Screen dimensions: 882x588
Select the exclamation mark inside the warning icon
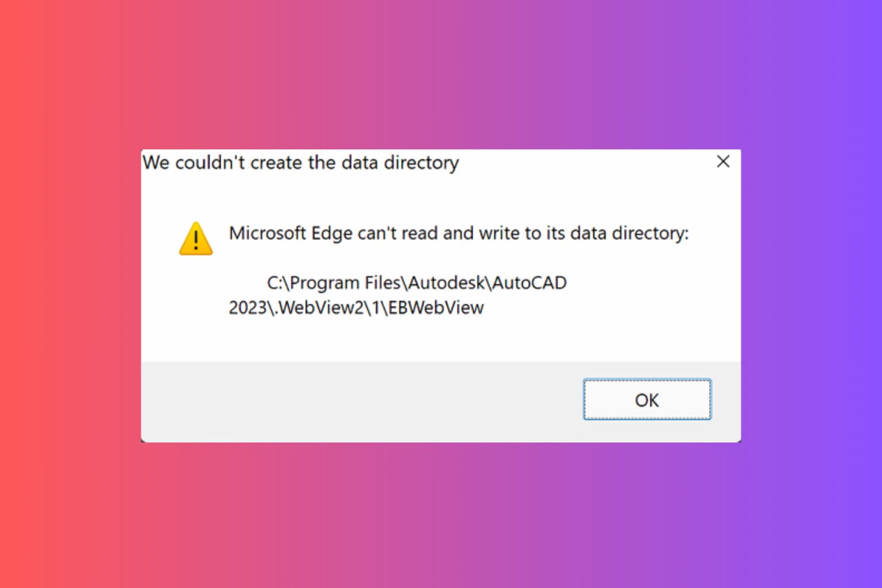(195, 240)
